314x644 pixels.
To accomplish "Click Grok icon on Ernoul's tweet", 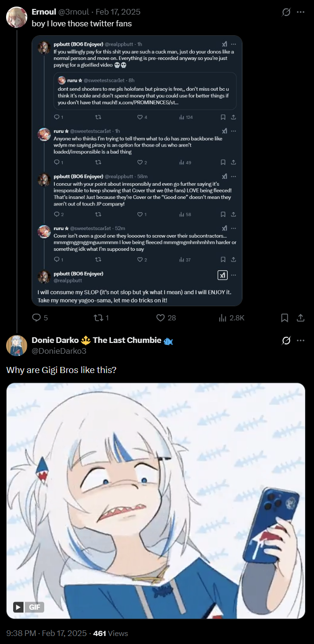I will [x=286, y=12].
